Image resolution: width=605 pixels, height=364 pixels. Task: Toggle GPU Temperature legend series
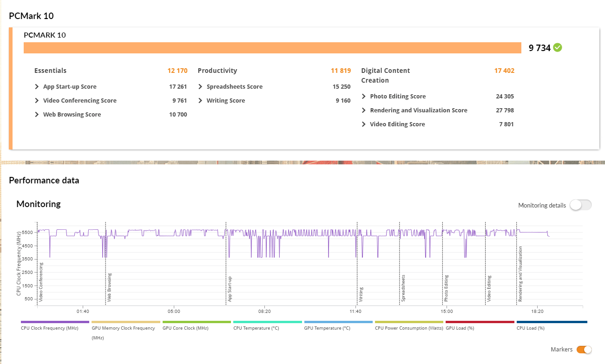pyautogui.click(x=338, y=325)
